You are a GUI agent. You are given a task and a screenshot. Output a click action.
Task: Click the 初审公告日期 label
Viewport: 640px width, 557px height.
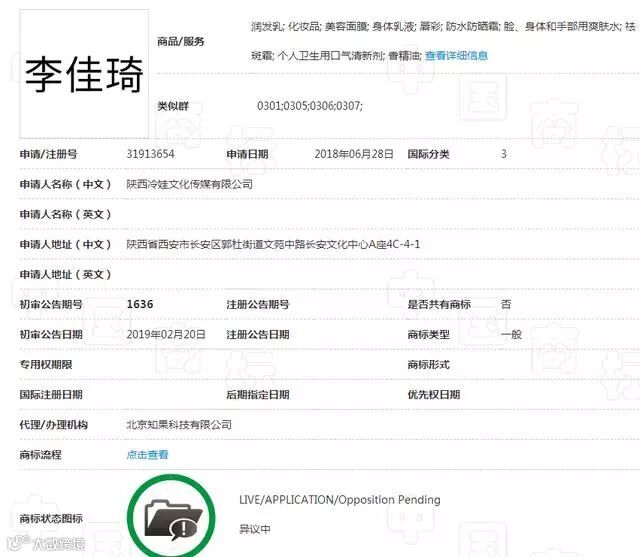(51, 334)
